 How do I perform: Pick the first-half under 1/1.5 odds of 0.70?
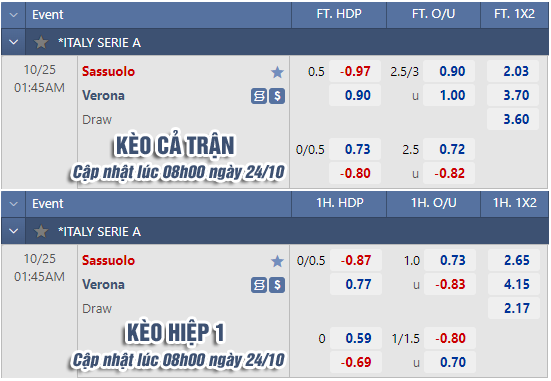pos(450,362)
